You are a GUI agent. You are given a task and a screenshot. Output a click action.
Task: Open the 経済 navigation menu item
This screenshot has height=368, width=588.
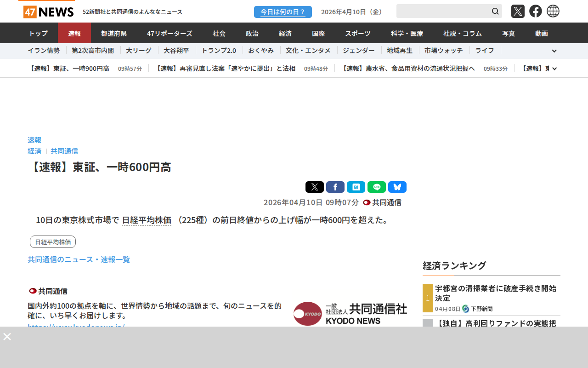pos(285,33)
